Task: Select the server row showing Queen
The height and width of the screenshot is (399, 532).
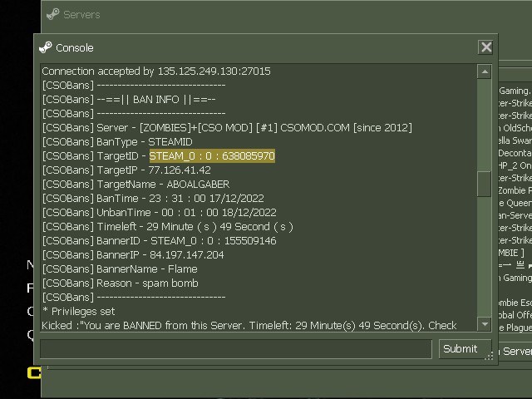Action: tap(515, 203)
